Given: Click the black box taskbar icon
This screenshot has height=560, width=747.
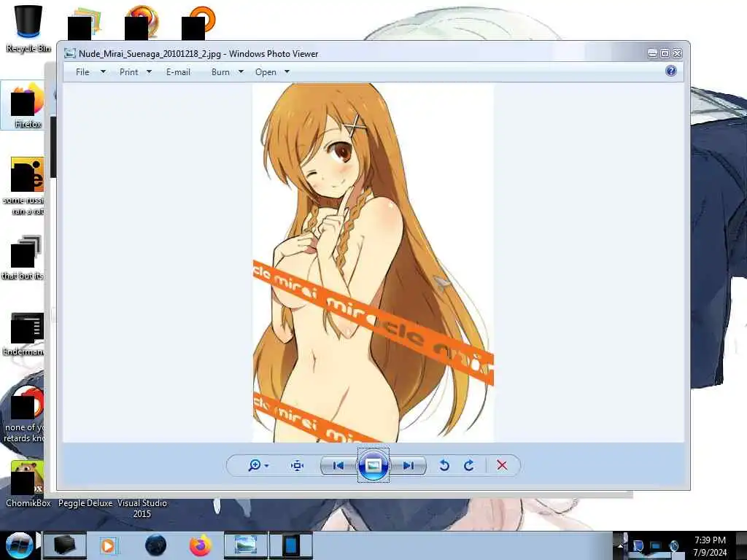Looking at the screenshot, I should tap(65, 545).
